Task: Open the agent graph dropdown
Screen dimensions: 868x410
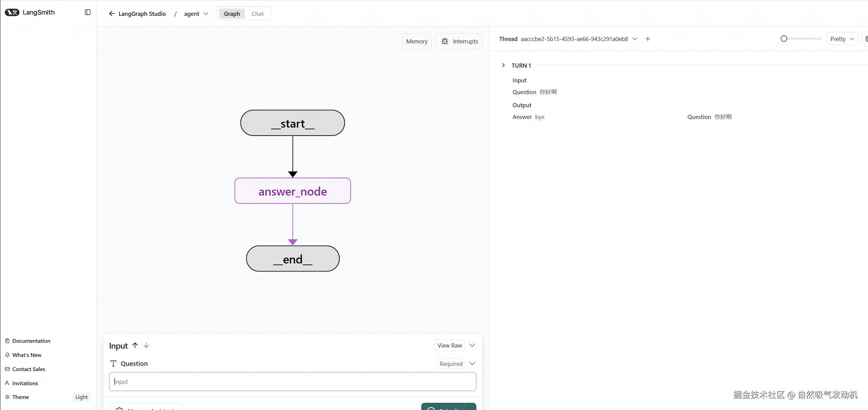Action: coord(196,14)
